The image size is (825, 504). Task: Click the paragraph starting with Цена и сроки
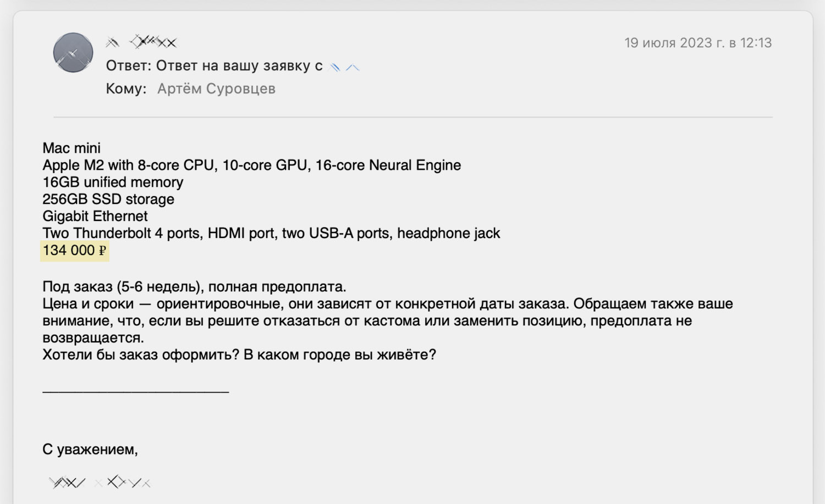tap(387, 320)
